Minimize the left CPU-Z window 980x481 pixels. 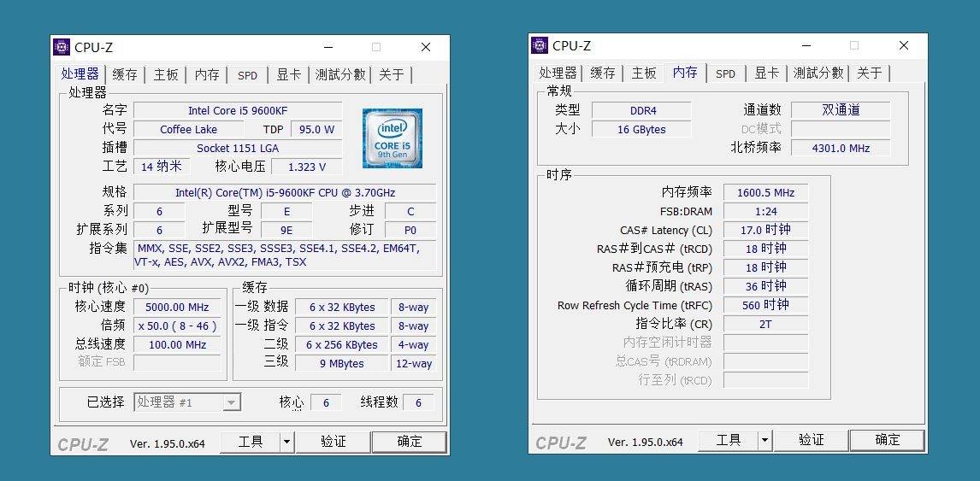pos(328,47)
